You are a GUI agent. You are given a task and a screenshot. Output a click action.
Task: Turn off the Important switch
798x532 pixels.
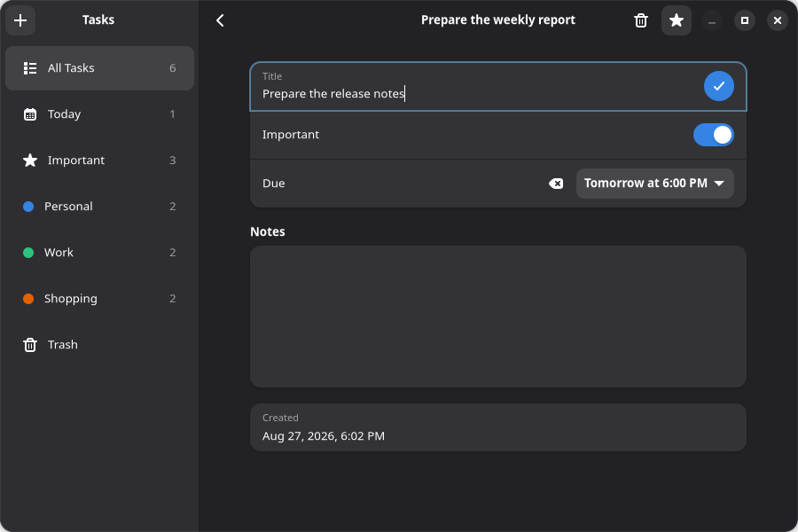[713, 135]
